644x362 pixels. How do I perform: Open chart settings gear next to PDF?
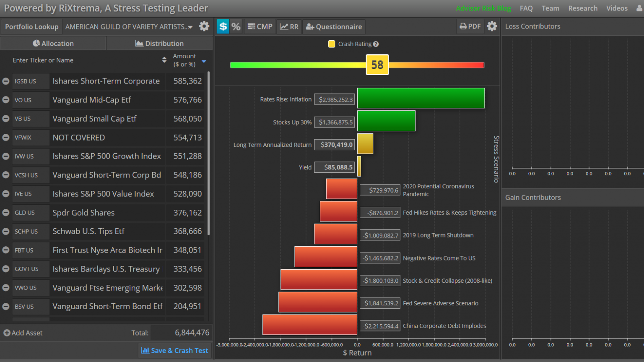click(x=492, y=26)
